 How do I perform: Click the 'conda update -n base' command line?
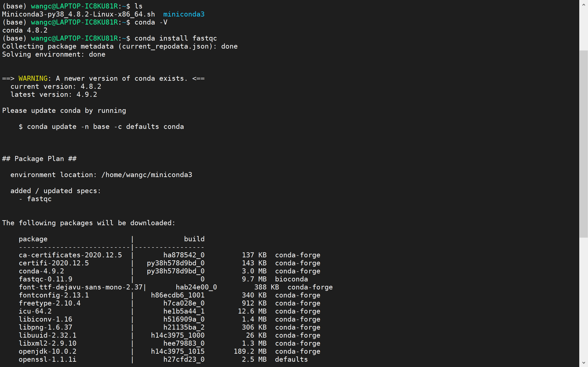click(101, 127)
